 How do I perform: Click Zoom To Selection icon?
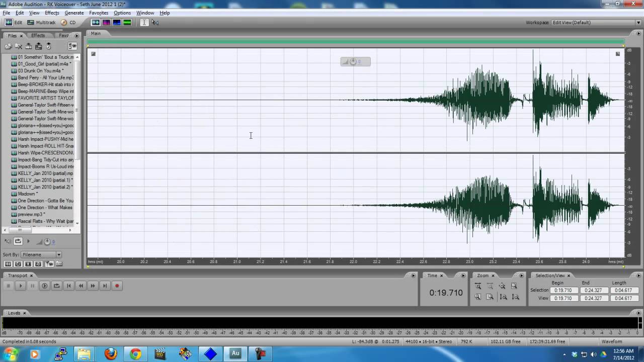point(514,286)
